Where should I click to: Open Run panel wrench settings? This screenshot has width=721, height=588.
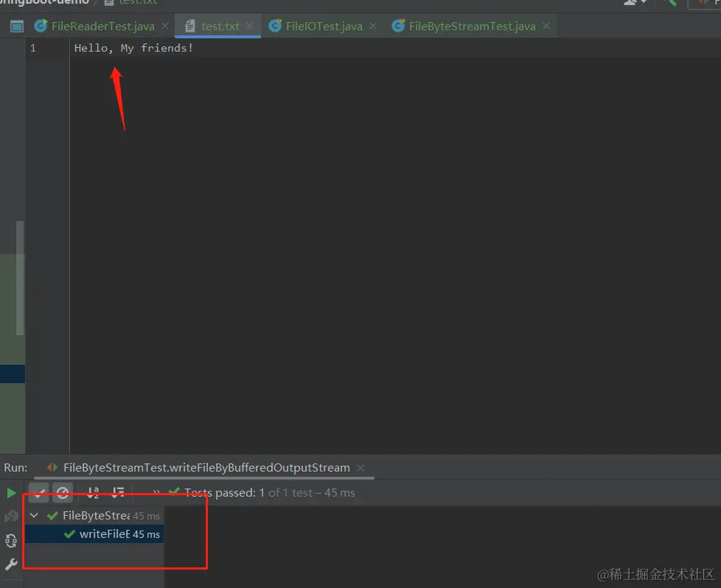pyautogui.click(x=11, y=564)
